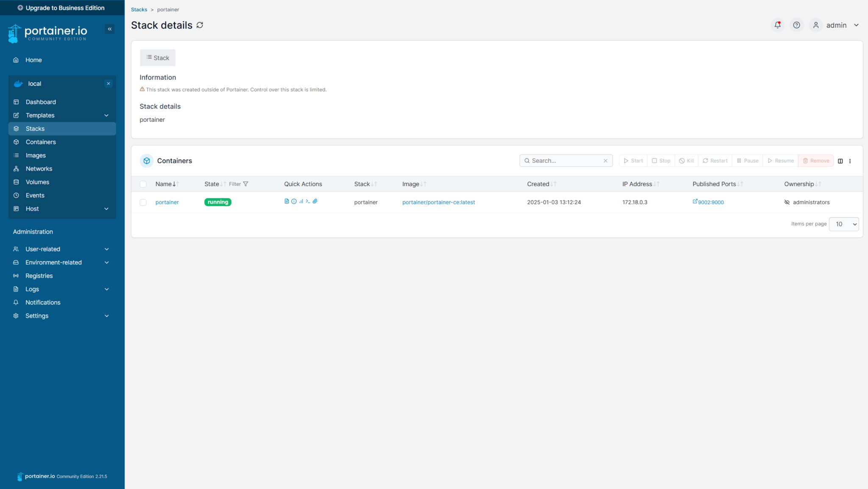Screen dimensions: 868x489
Task: Click the attach console paperclip icon
Action: 315,201
